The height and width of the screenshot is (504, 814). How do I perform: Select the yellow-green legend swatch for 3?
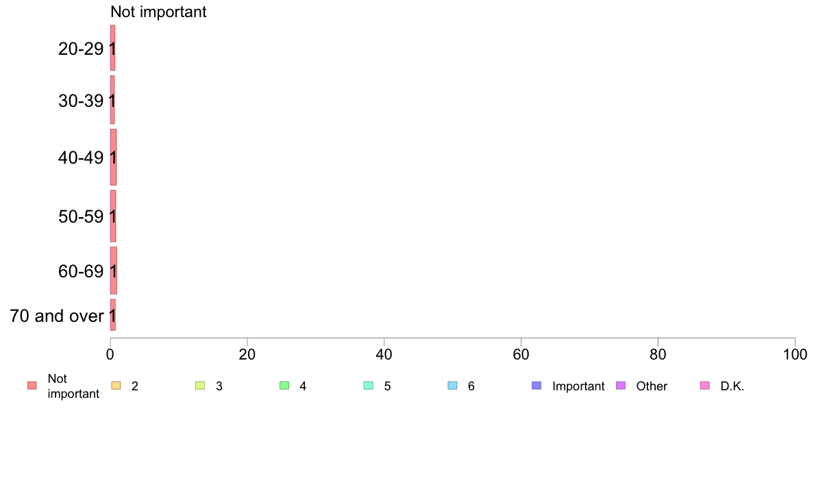[x=200, y=386]
